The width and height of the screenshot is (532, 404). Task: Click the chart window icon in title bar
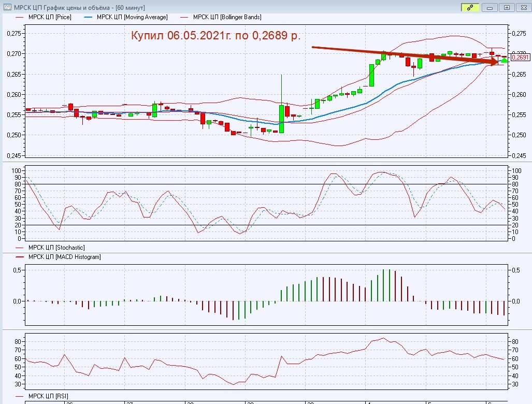[x=7, y=7]
